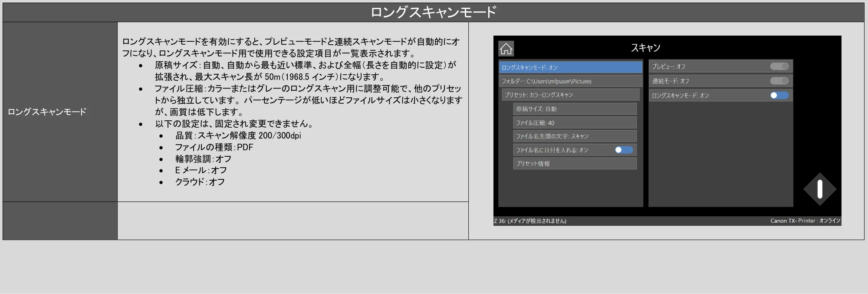Viewport: 868px width, 294px height.
Task: Open プリセット情報 entry
Action: coord(575,163)
